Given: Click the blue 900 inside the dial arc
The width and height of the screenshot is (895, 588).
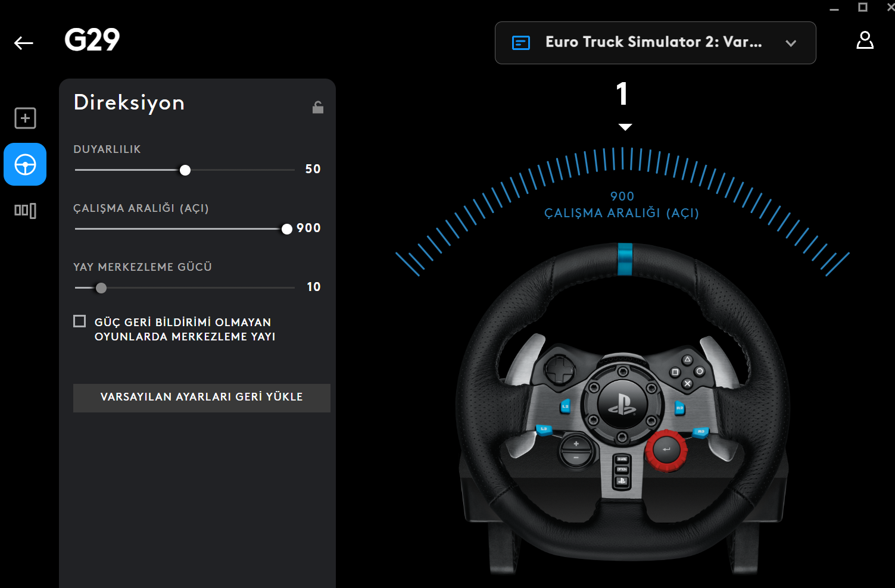Looking at the screenshot, I should (622, 196).
